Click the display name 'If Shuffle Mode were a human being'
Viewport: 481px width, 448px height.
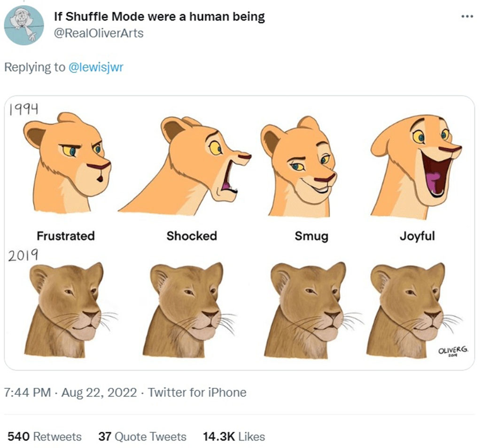159,17
